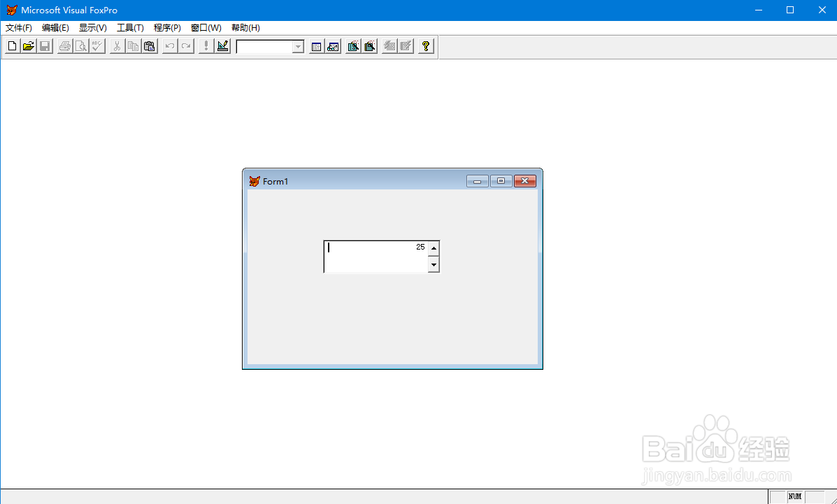Click the Report wizard toolbar icon
This screenshot has height=504, width=837.
coord(369,46)
